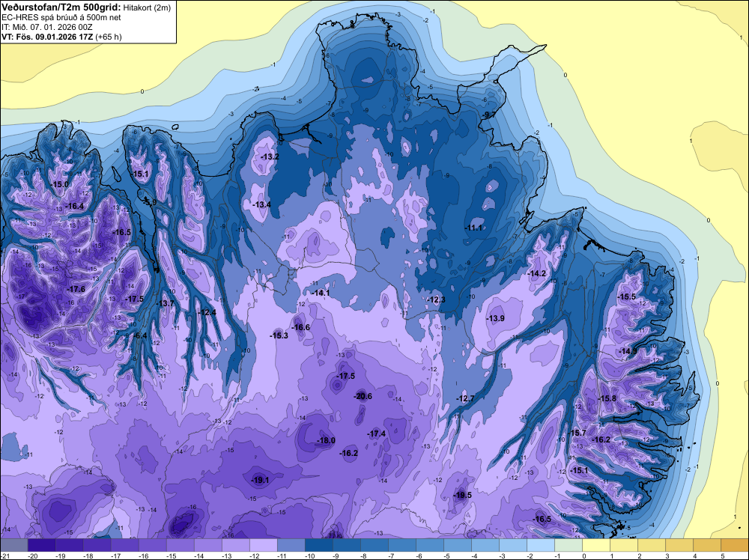The image size is (749, 560).
Task: Click the '5' legend scale label
Action: (x=722, y=556)
